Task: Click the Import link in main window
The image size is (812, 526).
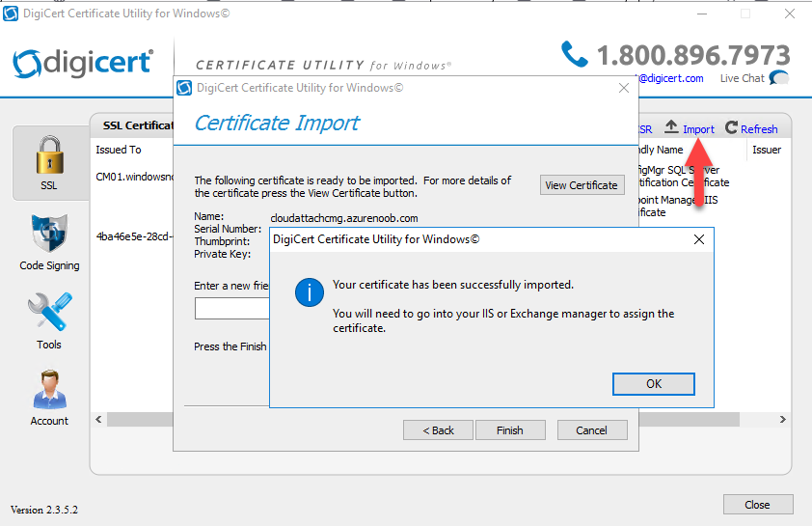Action: pyautogui.click(x=698, y=129)
